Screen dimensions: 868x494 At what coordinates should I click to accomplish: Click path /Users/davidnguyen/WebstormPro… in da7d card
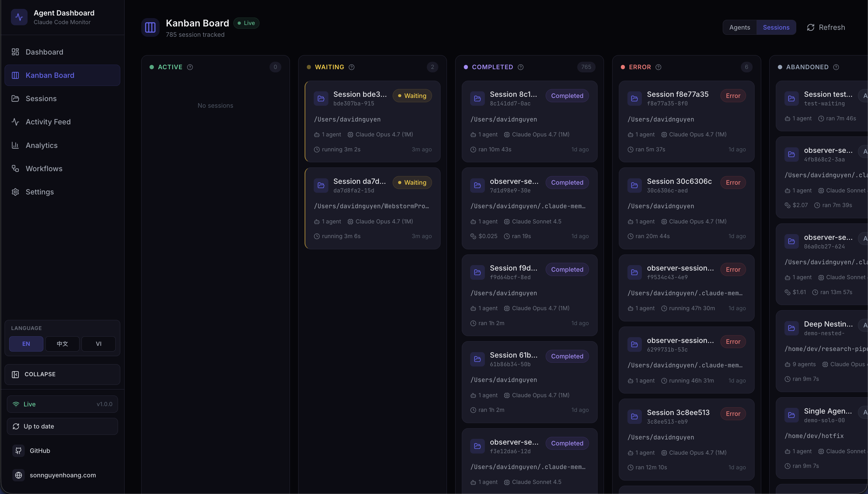click(371, 206)
